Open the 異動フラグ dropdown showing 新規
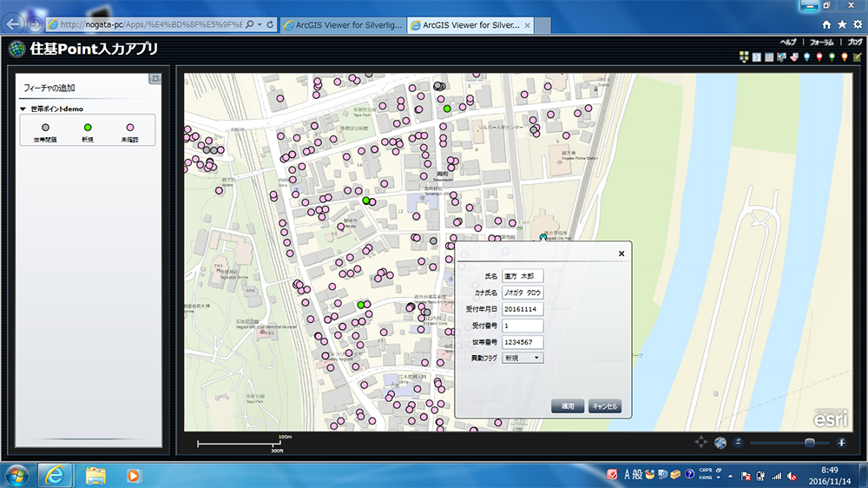 click(523, 358)
